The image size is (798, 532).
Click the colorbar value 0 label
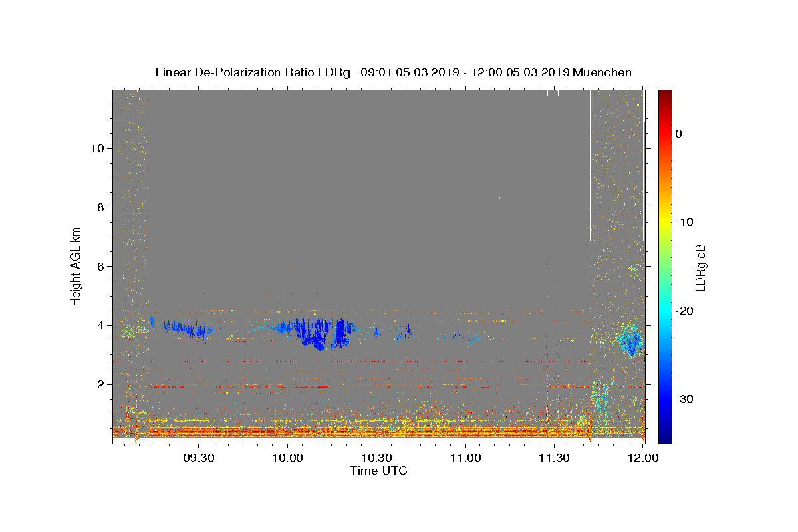point(679,134)
